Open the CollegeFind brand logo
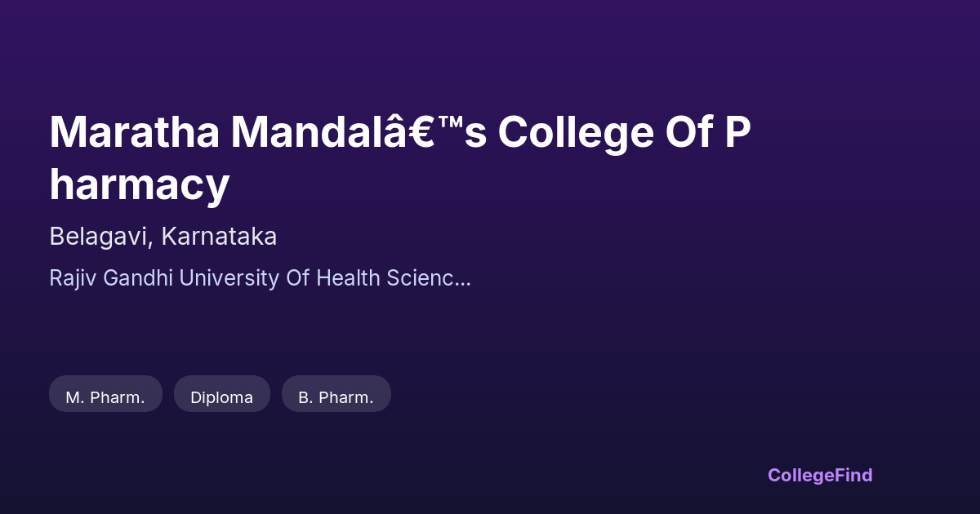 pyautogui.click(x=820, y=475)
